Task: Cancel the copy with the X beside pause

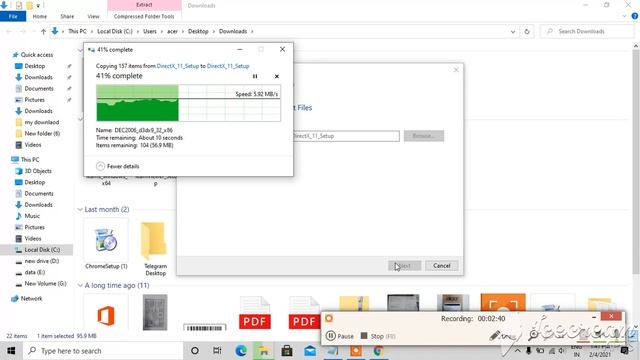Action: point(277,76)
